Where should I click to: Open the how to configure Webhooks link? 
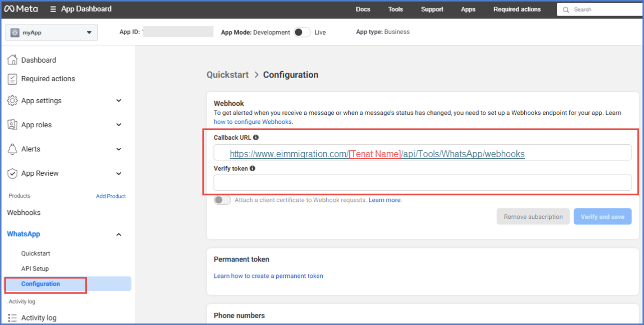pyautogui.click(x=253, y=122)
